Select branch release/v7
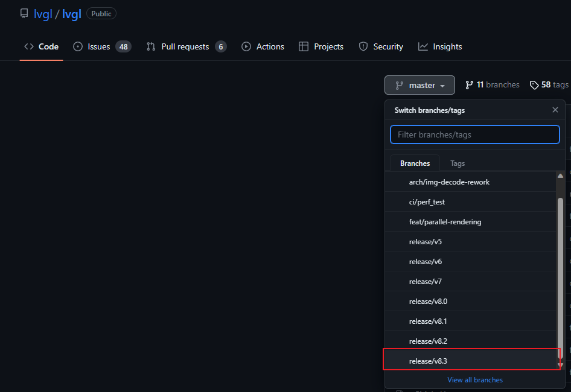This screenshot has height=392, width=571. (470, 282)
